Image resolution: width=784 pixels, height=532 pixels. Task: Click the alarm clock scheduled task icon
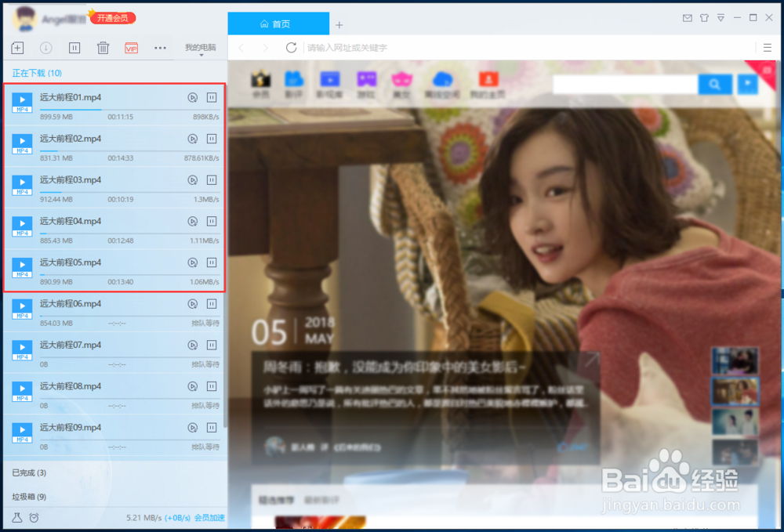click(34, 518)
